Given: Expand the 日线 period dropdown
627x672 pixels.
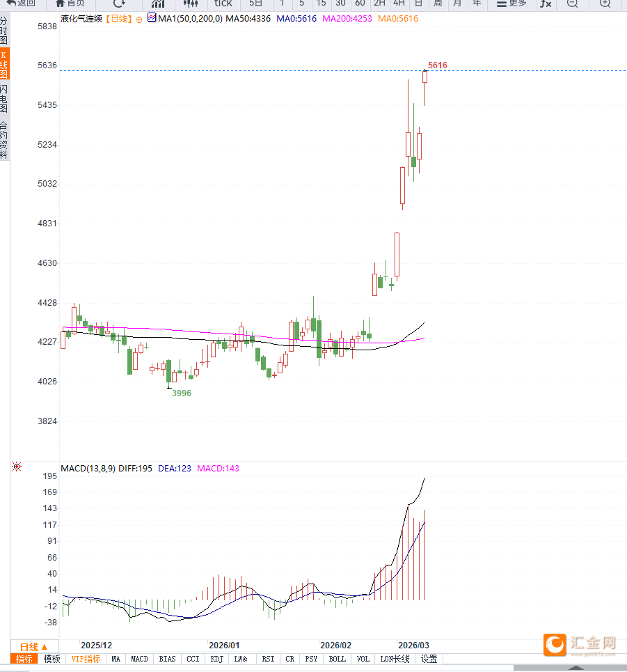Looking at the screenshot, I should click(x=34, y=647).
